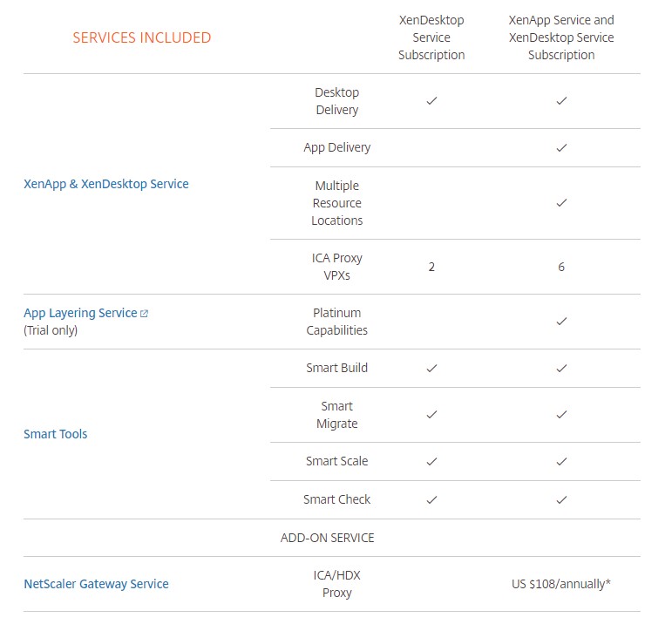Click Multiple Resource Locations checkmark
This screenshot has height=624, width=672.
[x=561, y=203]
